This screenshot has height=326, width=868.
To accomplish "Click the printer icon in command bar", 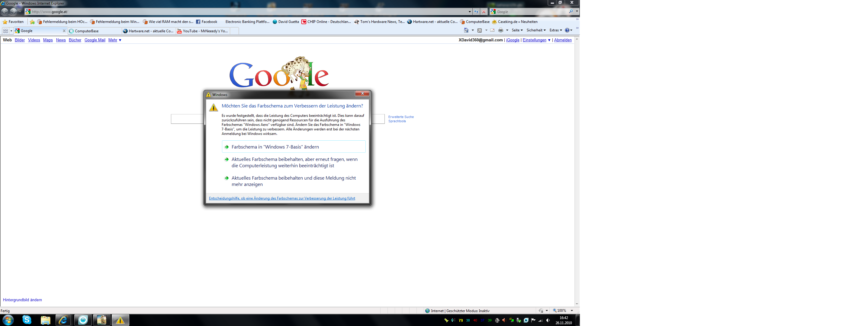I will 500,30.
